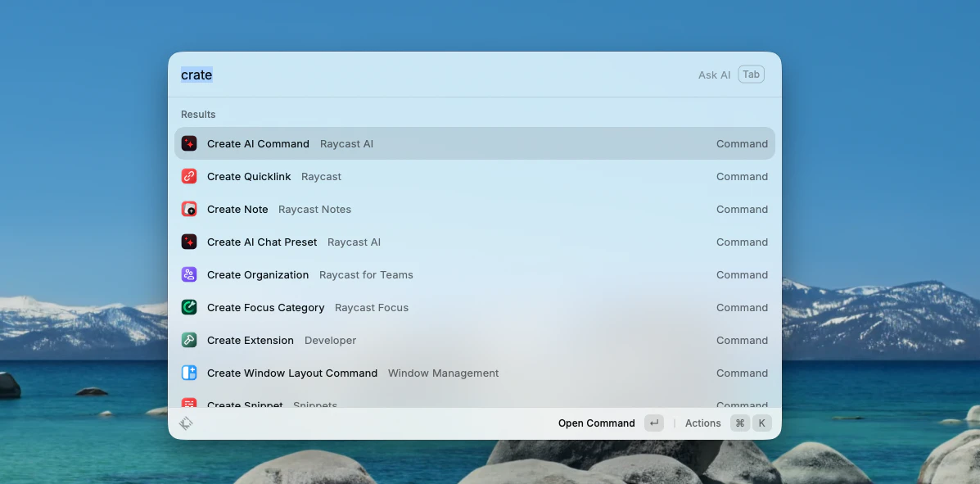
Task: Click "Raycast Focus" subtitle text
Action: pyautogui.click(x=371, y=308)
